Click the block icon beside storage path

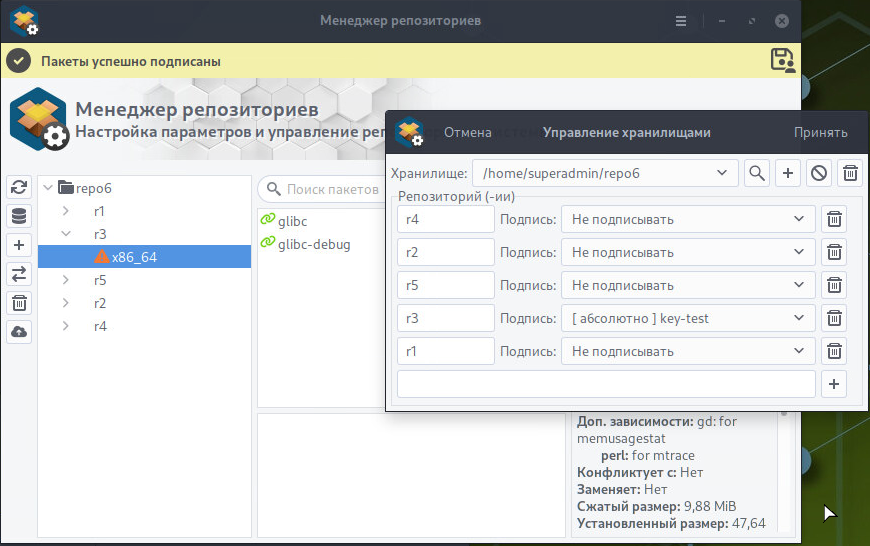[819, 174]
